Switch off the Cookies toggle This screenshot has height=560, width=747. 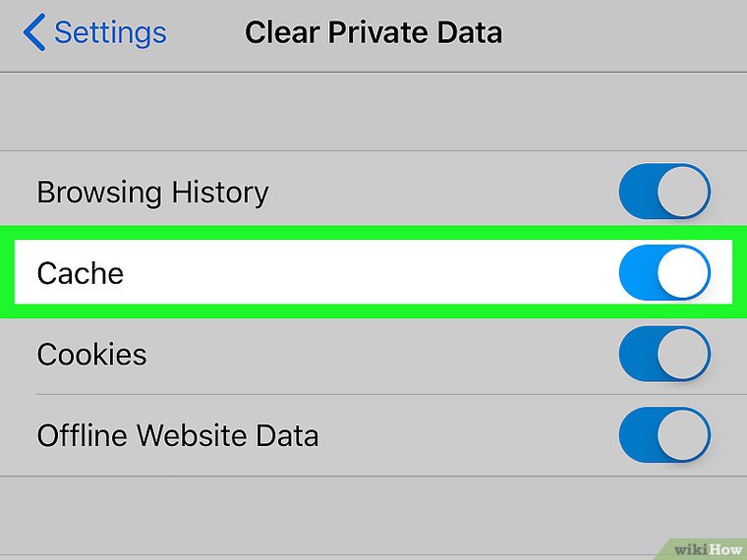point(663,354)
